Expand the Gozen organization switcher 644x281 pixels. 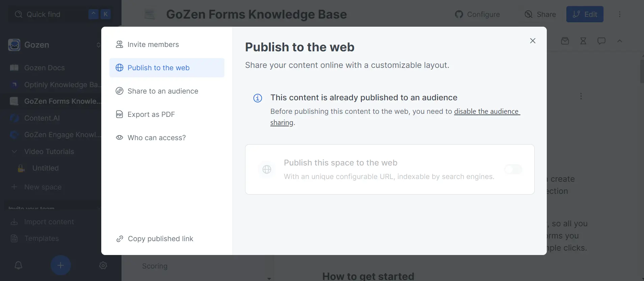[98, 45]
